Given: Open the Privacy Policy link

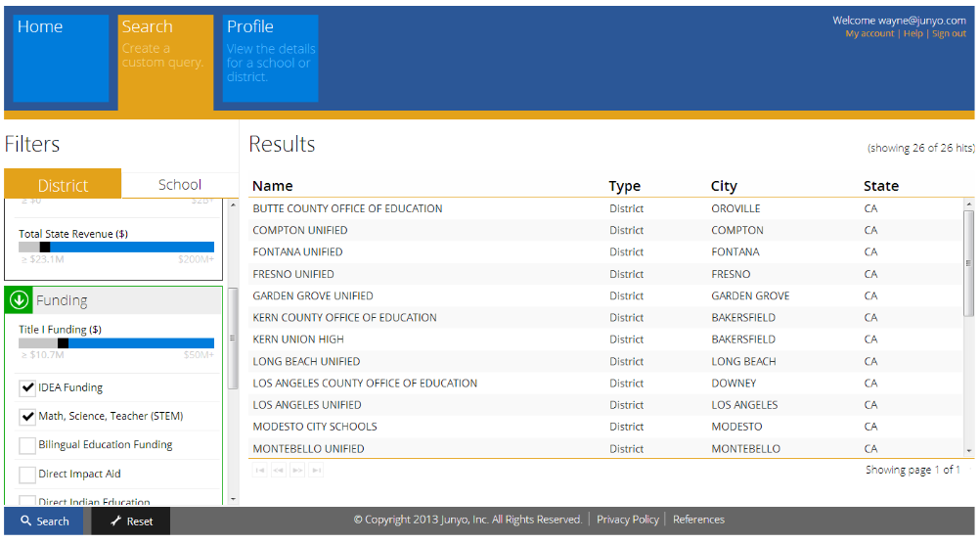Looking at the screenshot, I should click(628, 520).
